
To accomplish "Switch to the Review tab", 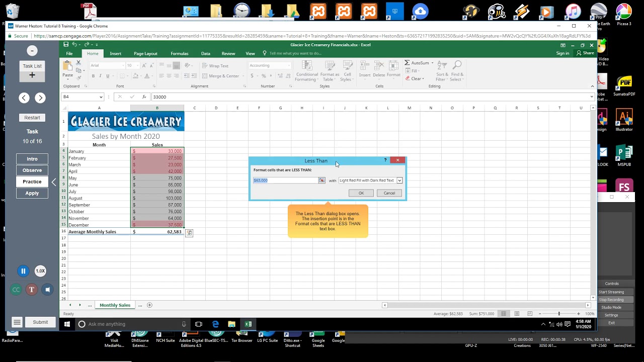I will click(x=228, y=53).
